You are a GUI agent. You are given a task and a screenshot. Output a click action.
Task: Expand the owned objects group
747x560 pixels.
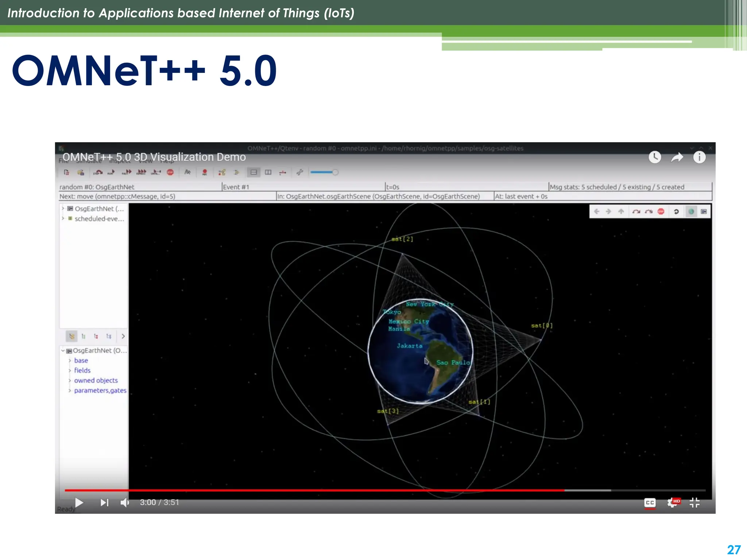pyautogui.click(x=70, y=381)
